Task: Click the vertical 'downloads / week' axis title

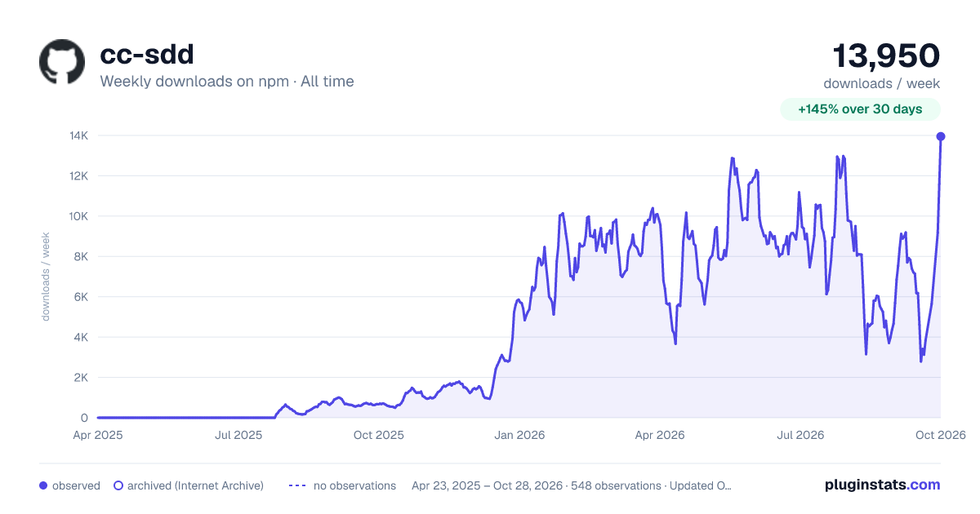Action: tap(46, 277)
